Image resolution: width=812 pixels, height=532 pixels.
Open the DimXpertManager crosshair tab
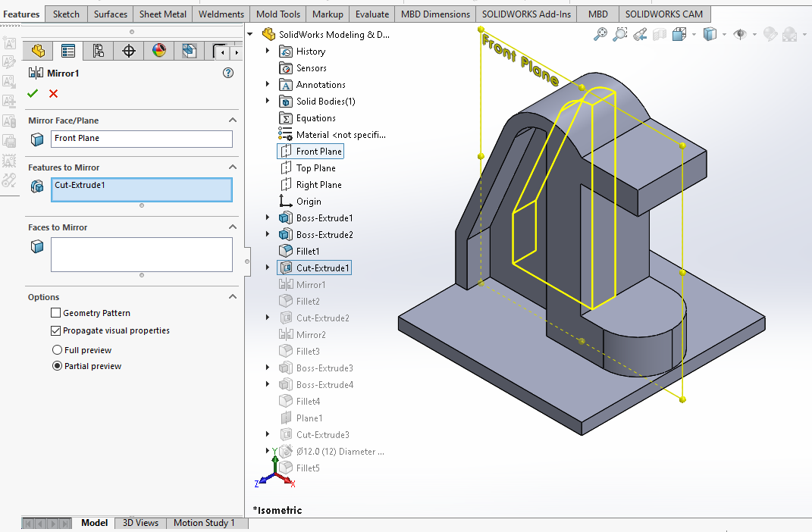coord(129,51)
